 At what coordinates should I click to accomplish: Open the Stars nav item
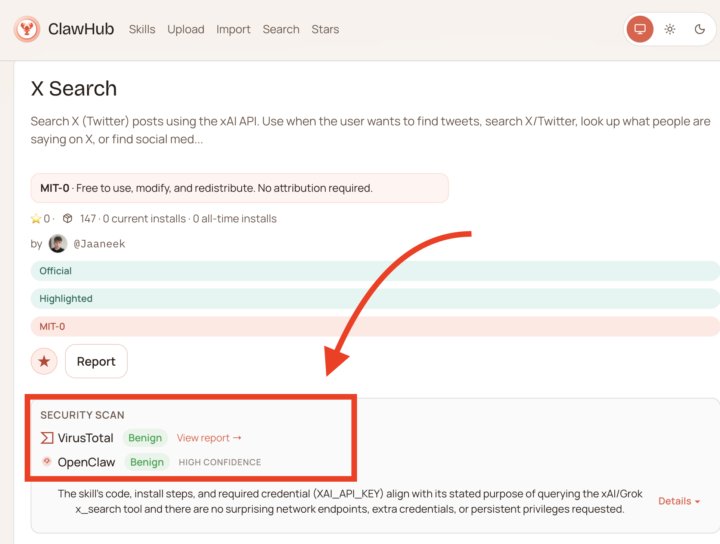(x=325, y=29)
